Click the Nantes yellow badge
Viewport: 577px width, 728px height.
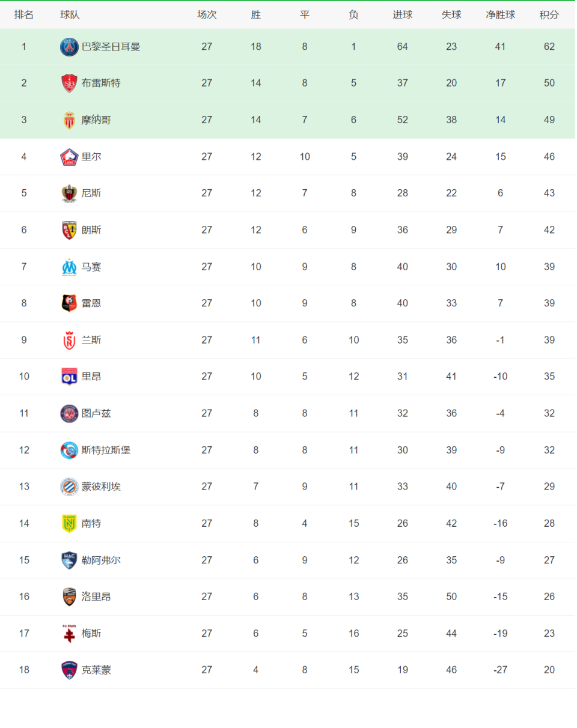[x=69, y=523]
